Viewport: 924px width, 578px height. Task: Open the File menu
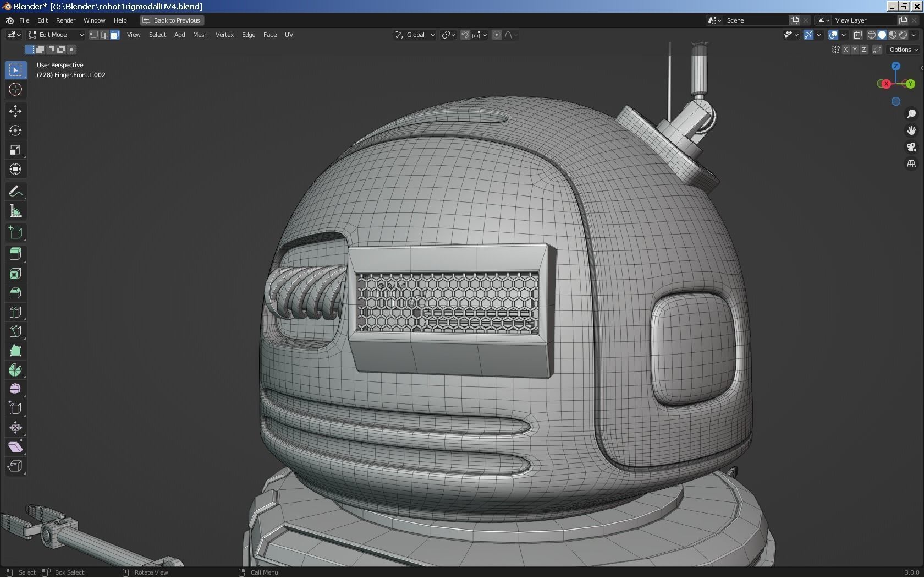click(x=24, y=20)
